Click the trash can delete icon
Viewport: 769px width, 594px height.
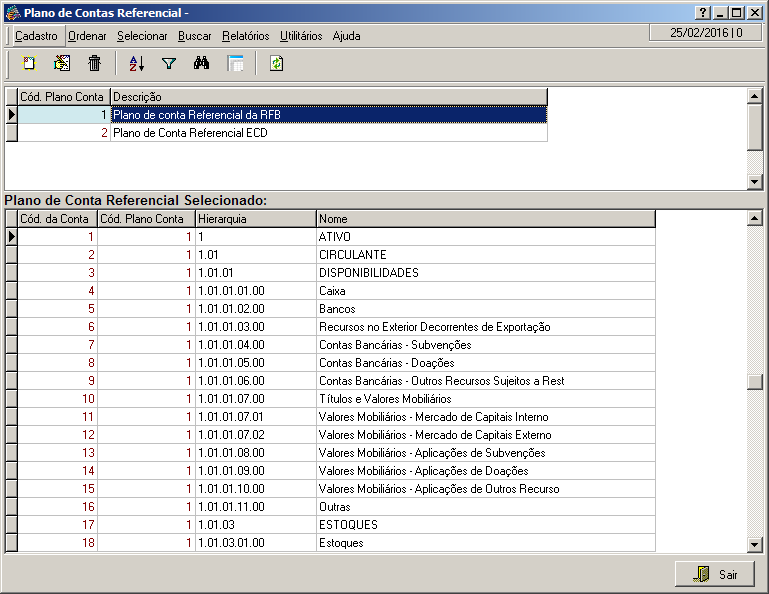coord(94,64)
